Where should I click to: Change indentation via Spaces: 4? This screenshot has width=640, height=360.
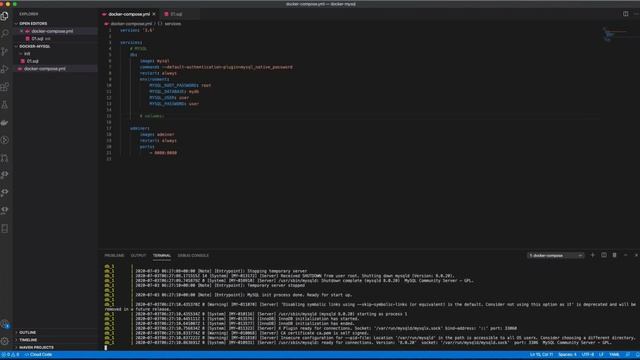pos(567,355)
